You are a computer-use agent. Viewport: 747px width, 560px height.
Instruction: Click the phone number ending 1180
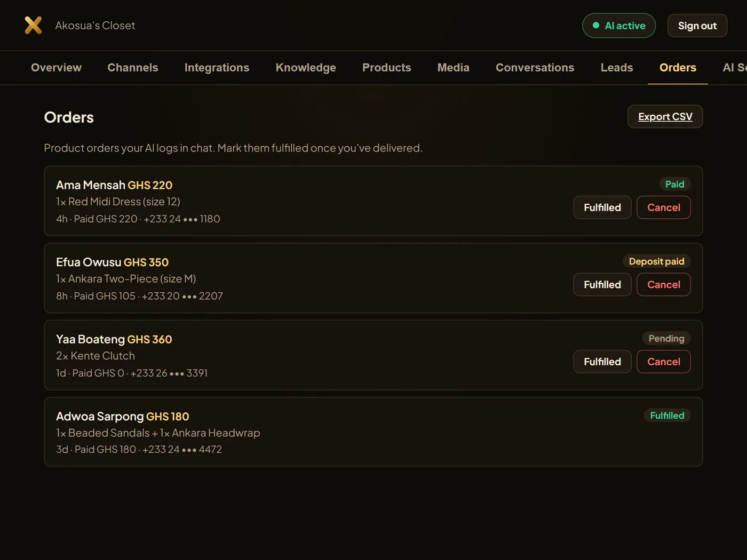[x=182, y=219]
